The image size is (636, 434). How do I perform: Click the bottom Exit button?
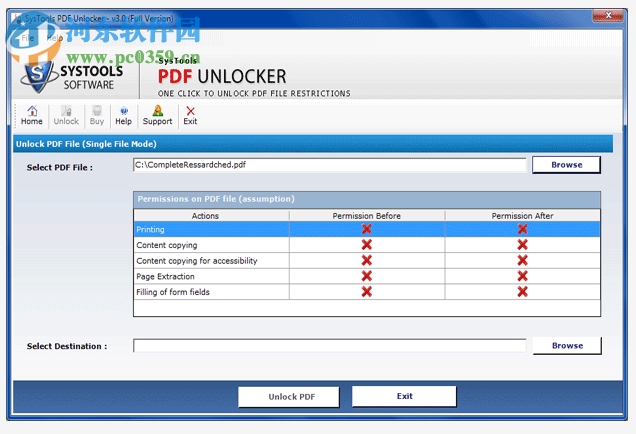pyautogui.click(x=404, y=396)
